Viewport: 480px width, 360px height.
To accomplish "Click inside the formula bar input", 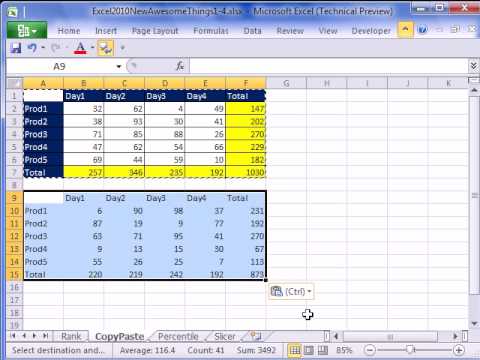I will pyautogui.click(x=328, y=66).
